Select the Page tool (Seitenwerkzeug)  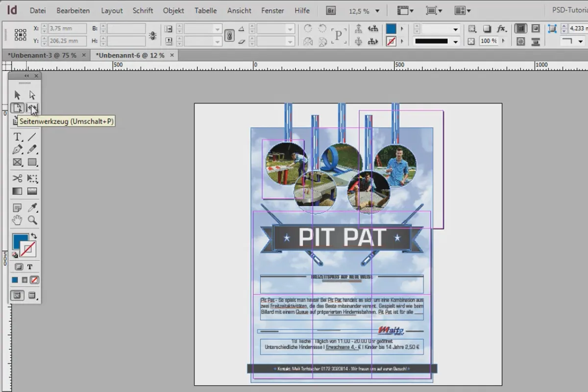pyautogui.click(x=18, y=108)
